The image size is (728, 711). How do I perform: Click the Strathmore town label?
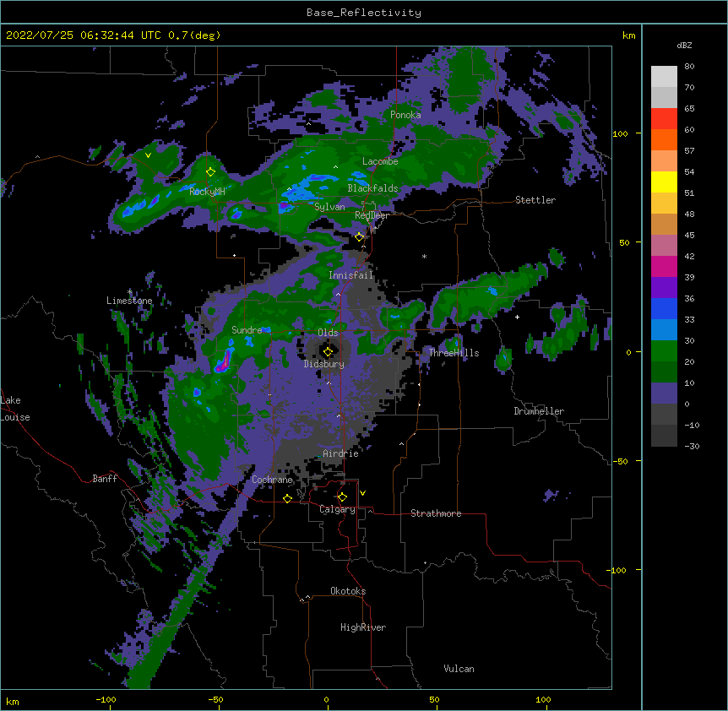pyautogui.click(x=436, y=513)
